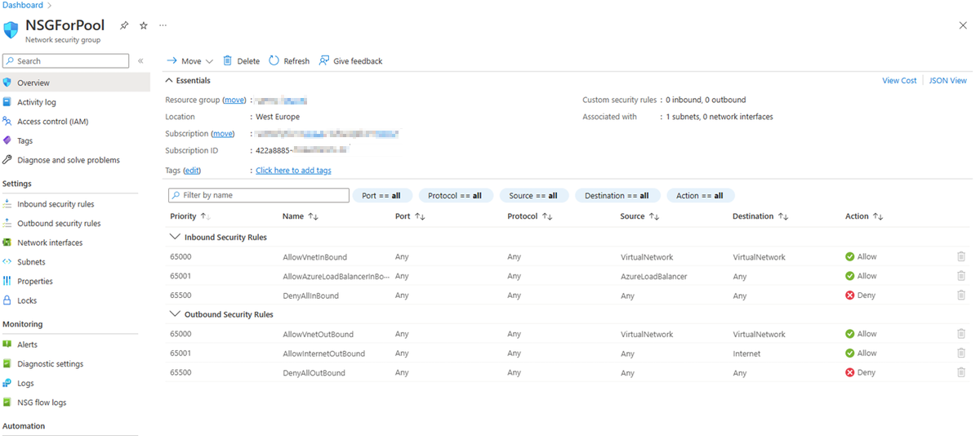Open JSON View
The image size is (980, 436).
point(948,81)
